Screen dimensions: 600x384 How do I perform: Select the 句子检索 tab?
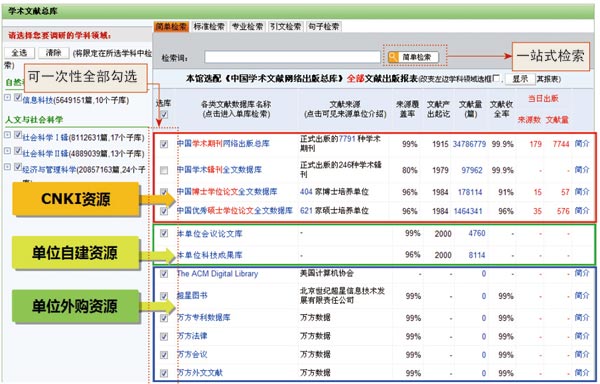pyautogui.click(x=324, y=26)
